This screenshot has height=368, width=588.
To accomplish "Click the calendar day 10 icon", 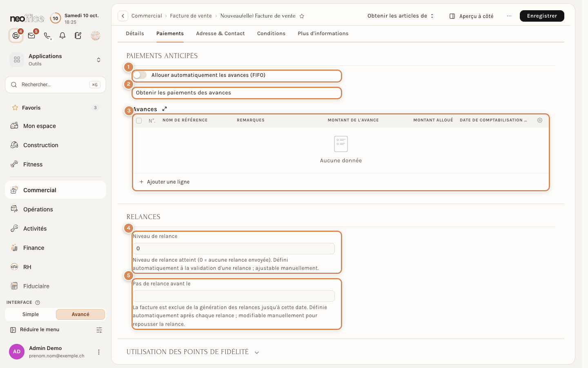I will point(55,18).
